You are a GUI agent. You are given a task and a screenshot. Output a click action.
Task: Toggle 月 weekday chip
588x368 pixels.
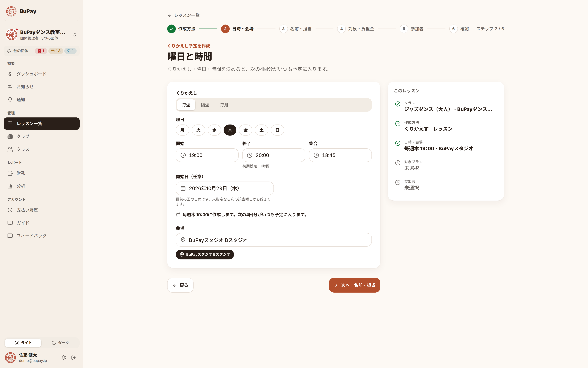coord(183,130)
